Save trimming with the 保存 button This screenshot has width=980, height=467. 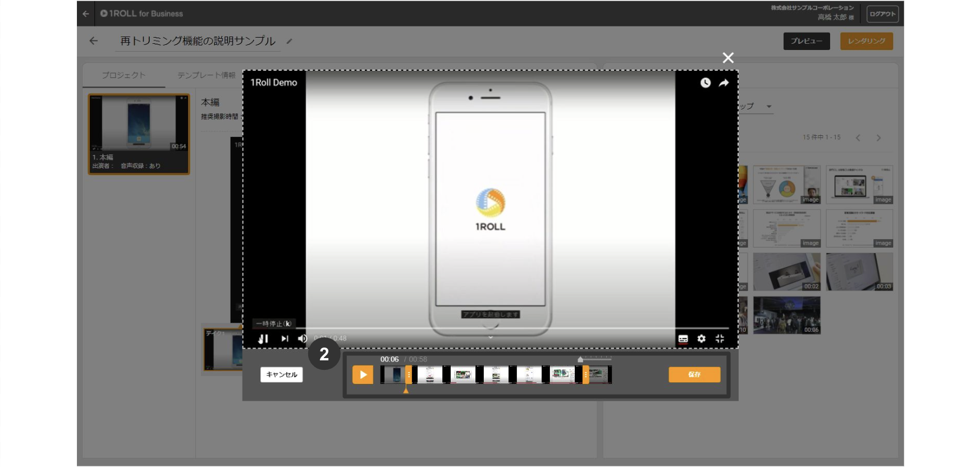(694, 374)
